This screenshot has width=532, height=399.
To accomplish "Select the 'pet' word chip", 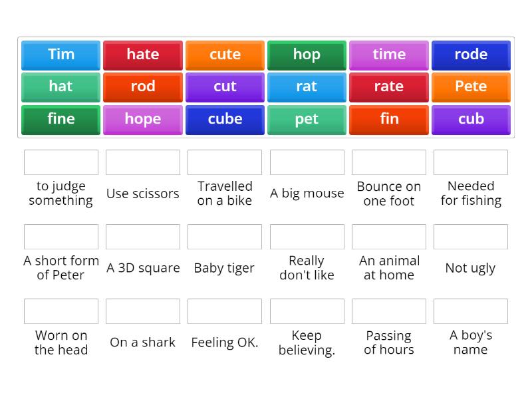I will point(307,120).
